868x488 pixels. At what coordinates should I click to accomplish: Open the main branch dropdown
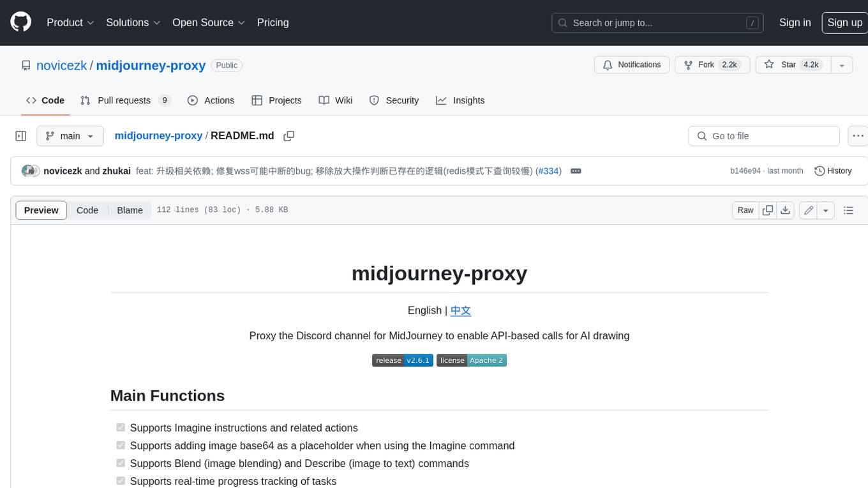tap(70, 136)
